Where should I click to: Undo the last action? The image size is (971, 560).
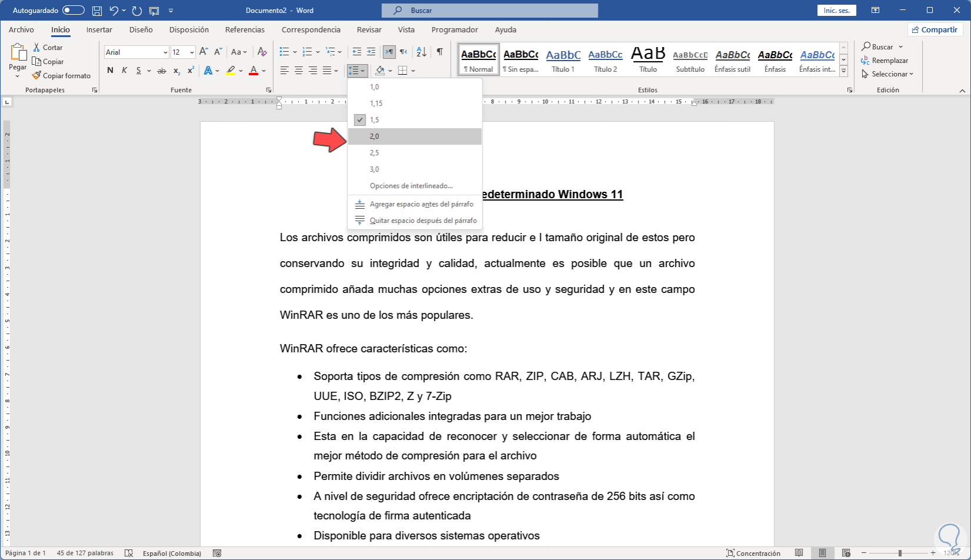click(114, 11)
